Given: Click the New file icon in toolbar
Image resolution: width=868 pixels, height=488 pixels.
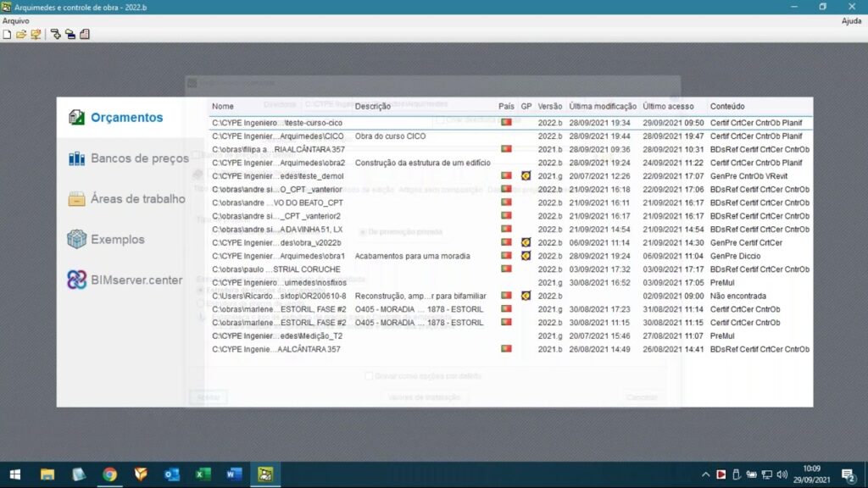Looking at the screenshot, I should [x=8, y=35].
